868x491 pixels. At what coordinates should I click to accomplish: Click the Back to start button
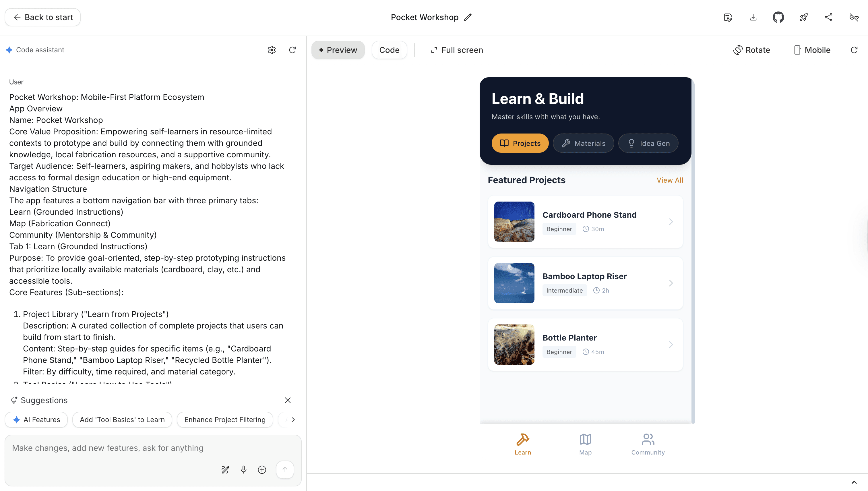coord(43,17)
